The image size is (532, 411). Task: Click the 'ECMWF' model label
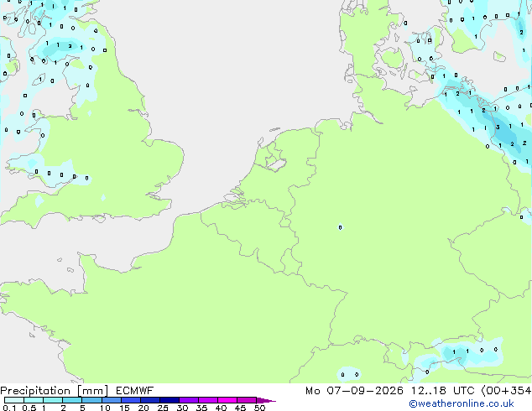pyautogui.click(x=134, y=391)
